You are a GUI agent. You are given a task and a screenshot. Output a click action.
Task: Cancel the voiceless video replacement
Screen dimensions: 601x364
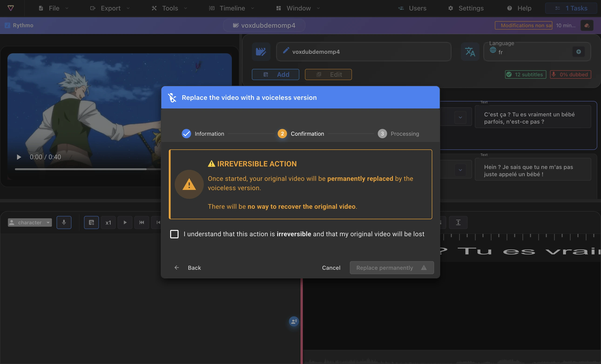(331, 268)
